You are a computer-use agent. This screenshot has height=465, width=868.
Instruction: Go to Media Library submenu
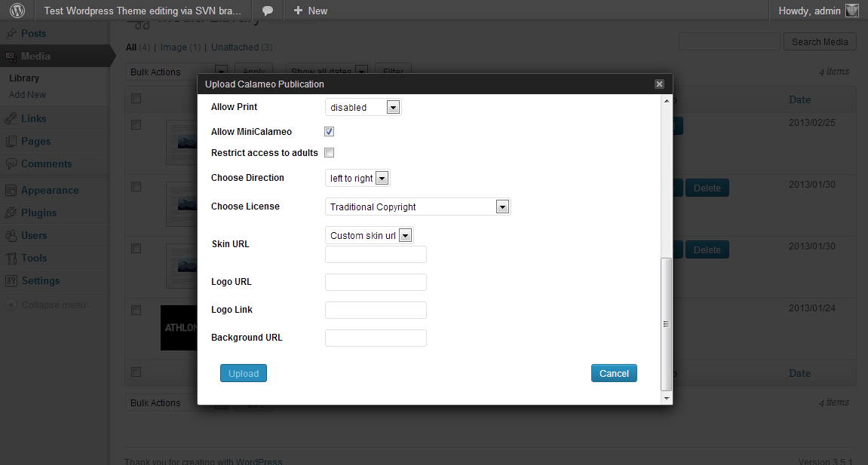pos(24,78)
